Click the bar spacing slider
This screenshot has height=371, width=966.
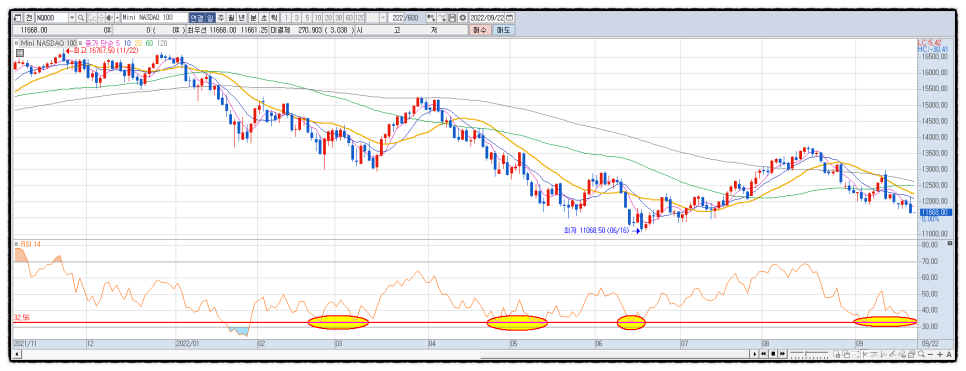point(810,354)
